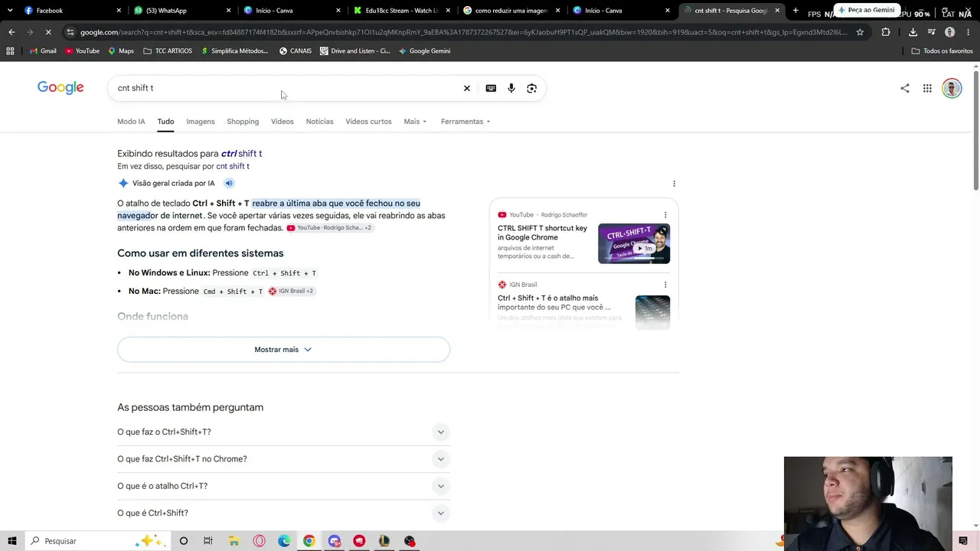Select the Imagens results tab
The image size is (980, 551).
point(201,122)
